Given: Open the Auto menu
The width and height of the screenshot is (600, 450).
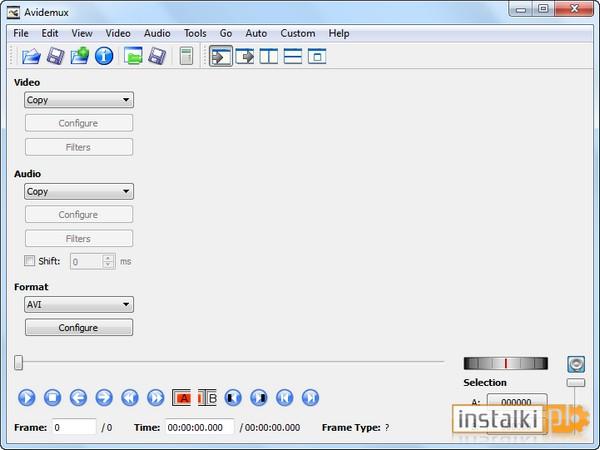Looking at the screenshot, I should [x=256, y=33].
